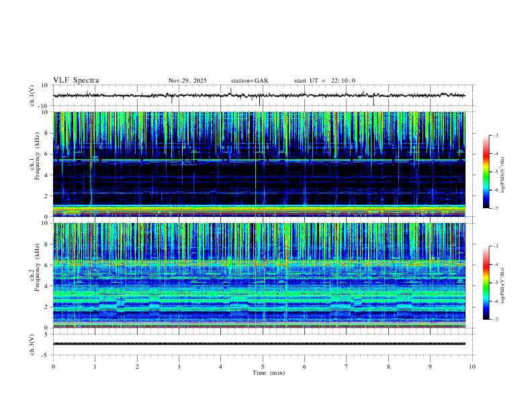Viewport: 532px width, 411px height.
Task: Click the "ch.3(V)" axis label
Action: [32, 345]
